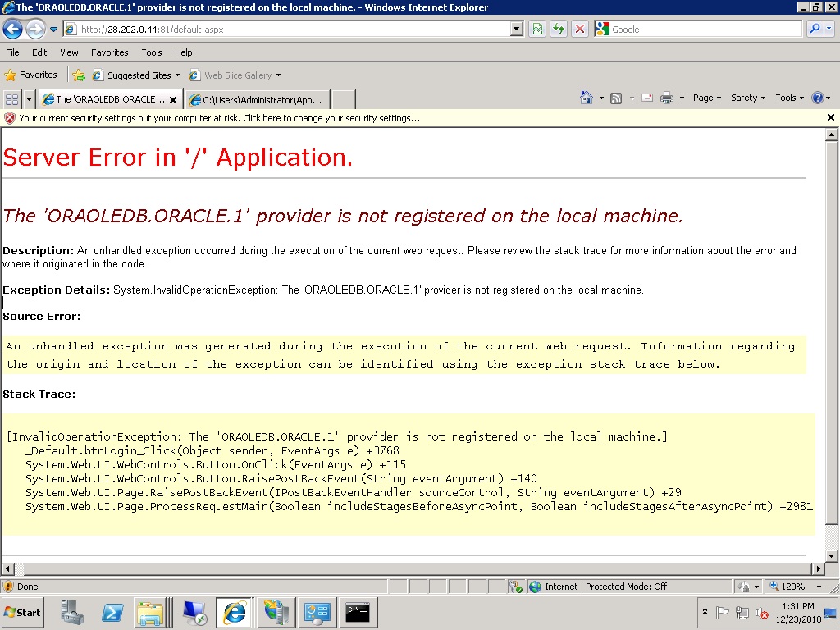Screen dimensions: 840x630
Task: Open the View menu
Action: pos(69,52)
